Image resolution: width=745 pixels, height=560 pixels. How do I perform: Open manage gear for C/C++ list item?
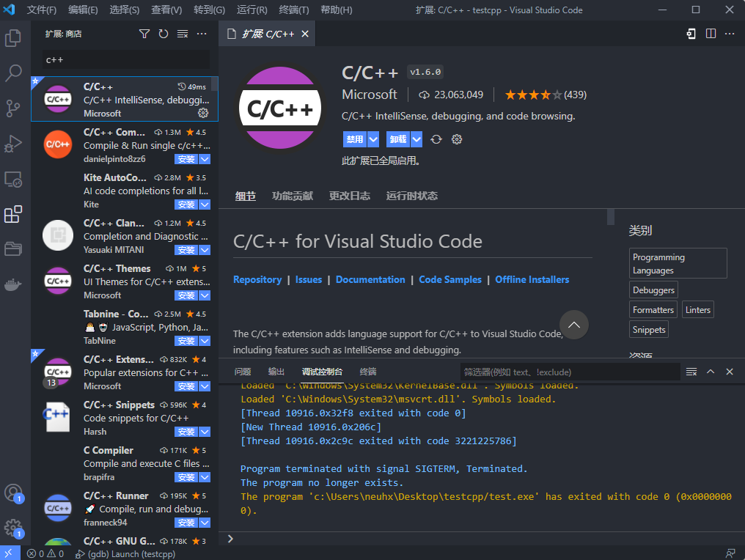click(x=203, y=113)
